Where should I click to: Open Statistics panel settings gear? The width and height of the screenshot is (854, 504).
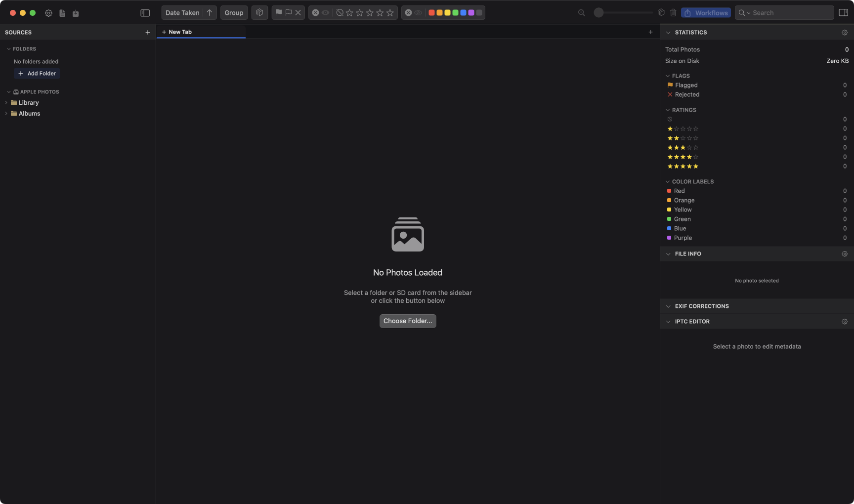(x=845, y=33)
